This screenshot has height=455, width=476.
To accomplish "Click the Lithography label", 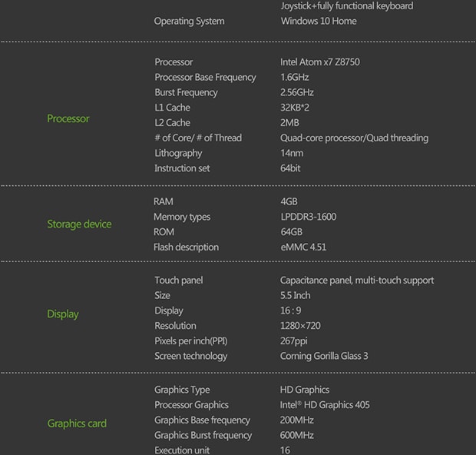I will click(x=178, y=153).
